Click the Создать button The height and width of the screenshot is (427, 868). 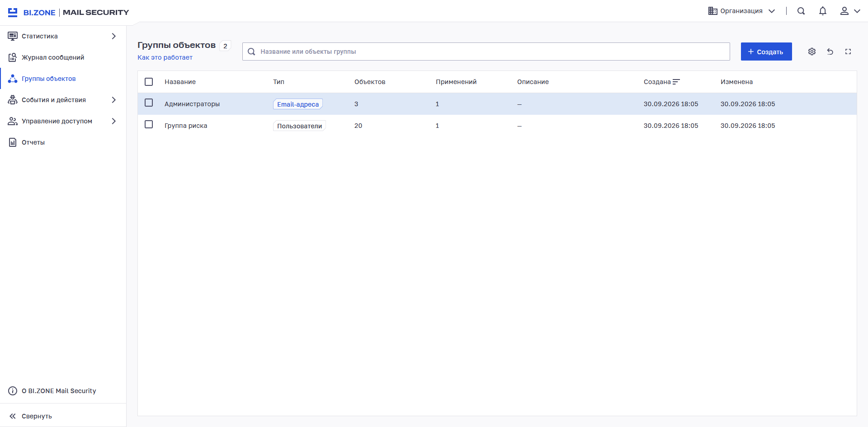[766, 52]
